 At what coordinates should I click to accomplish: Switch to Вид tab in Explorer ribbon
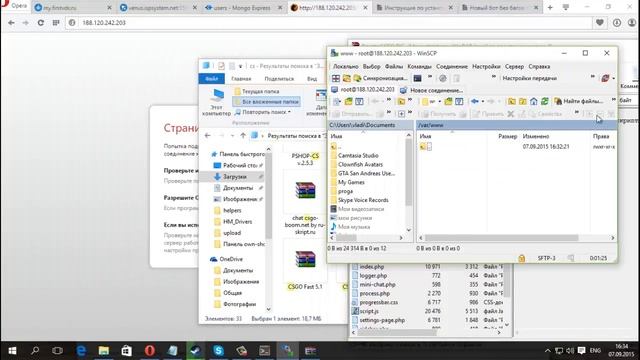pyautogui.click(x=312, y=79)
